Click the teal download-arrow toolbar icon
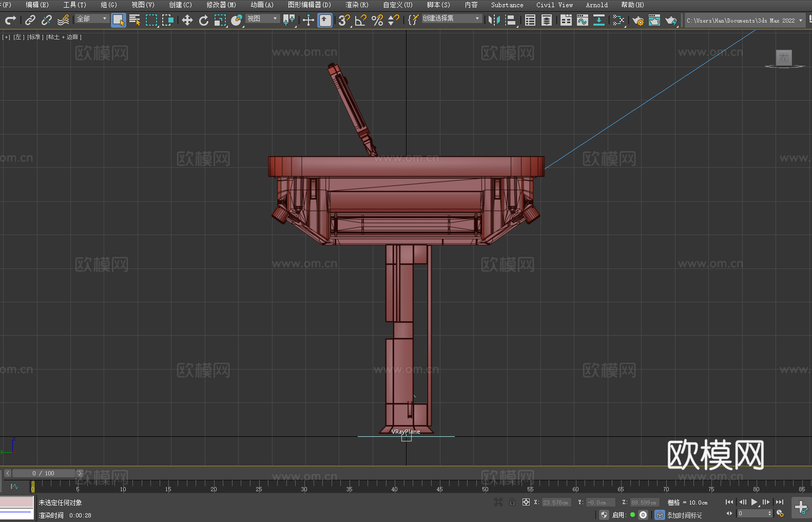The image size is (812, 522). (x=599, y=20)
